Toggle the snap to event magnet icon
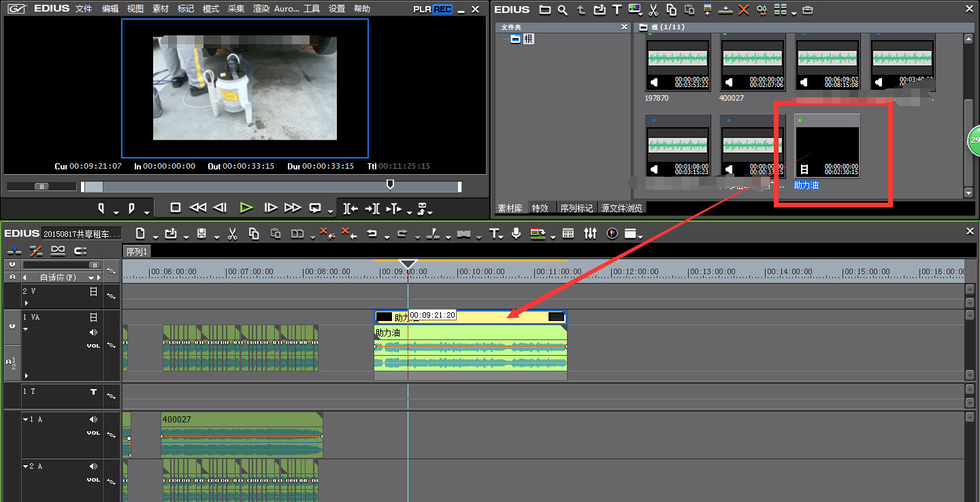 (x=80, y=251)
